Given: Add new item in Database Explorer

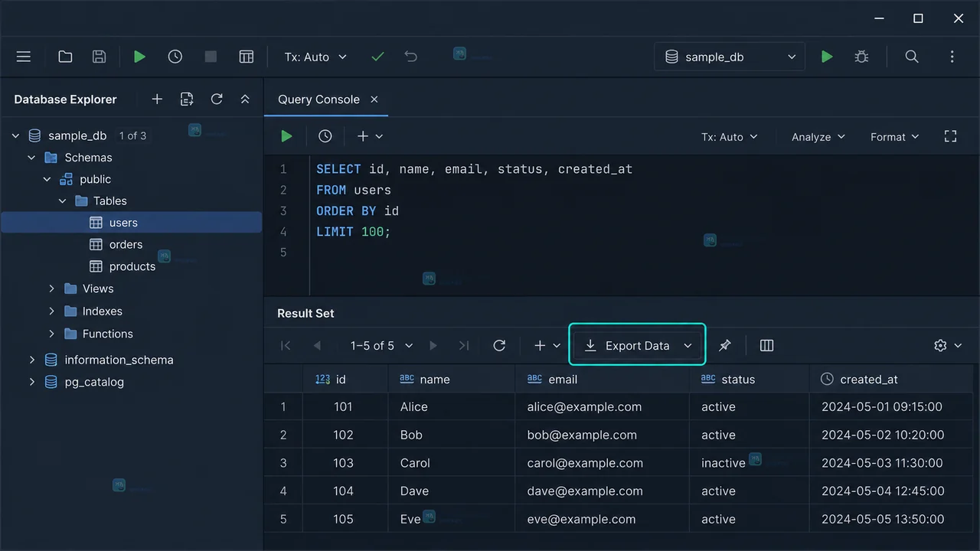Looking at the screenshot, I should point(157,99).
